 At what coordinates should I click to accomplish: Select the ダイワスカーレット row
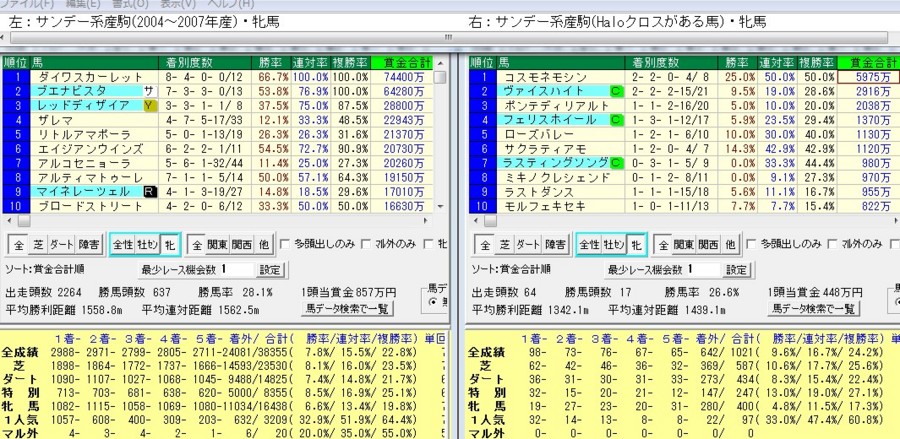coord(218,77)
